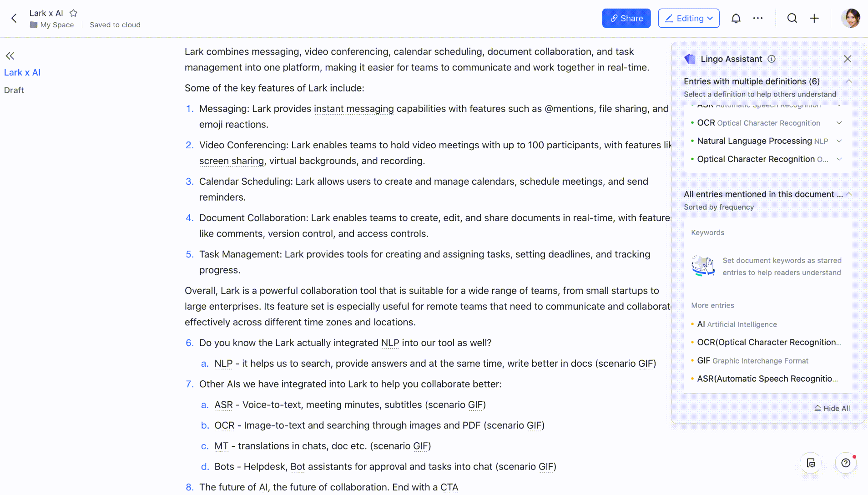868x495 pixels.
Task: Select Draft in the sidebar
Action: [14, 90]
